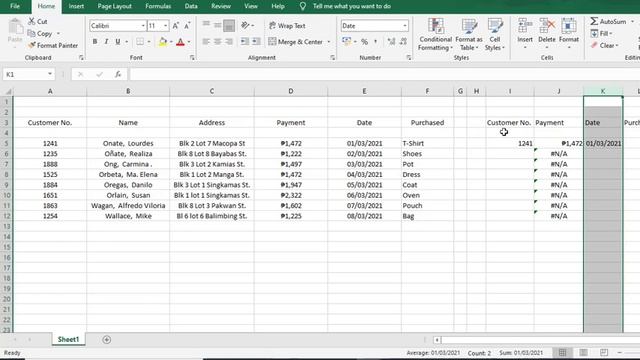The height and width of the screenshot is (360, 640).
Task: Click the Delete cells button
Action: 547,33
